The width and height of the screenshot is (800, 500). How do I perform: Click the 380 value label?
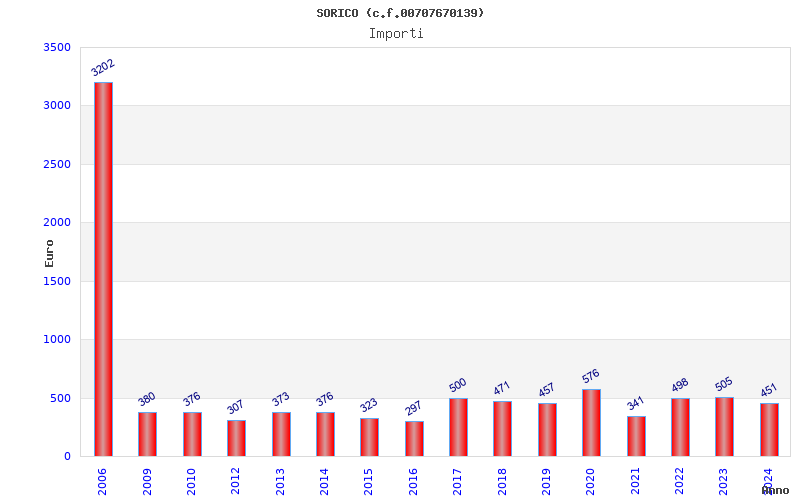(146, 399)
